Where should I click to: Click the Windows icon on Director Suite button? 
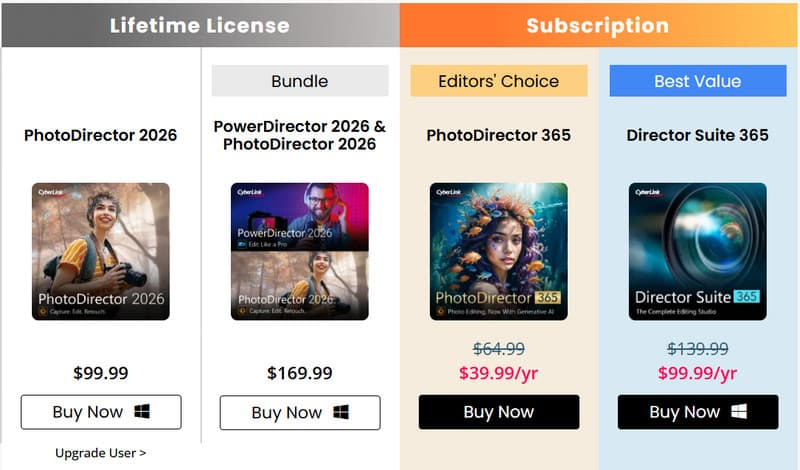pyautogui.click(x=740, y=412)
